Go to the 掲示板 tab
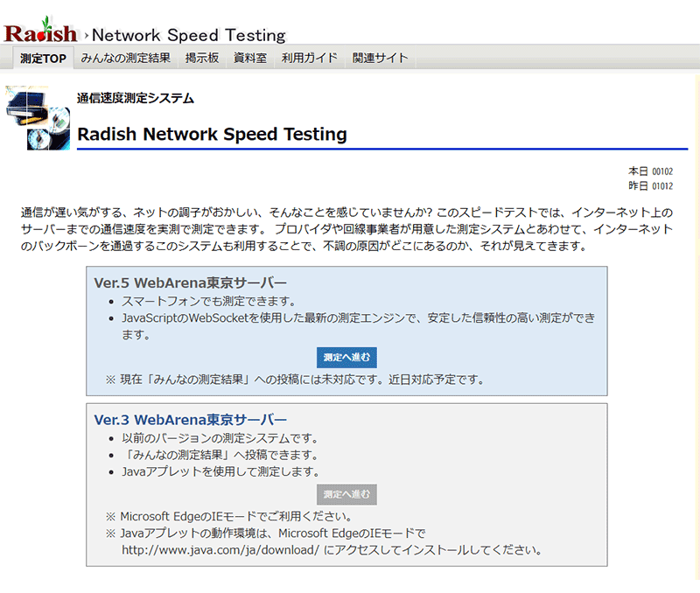700x593 pixels. [202, 59]
